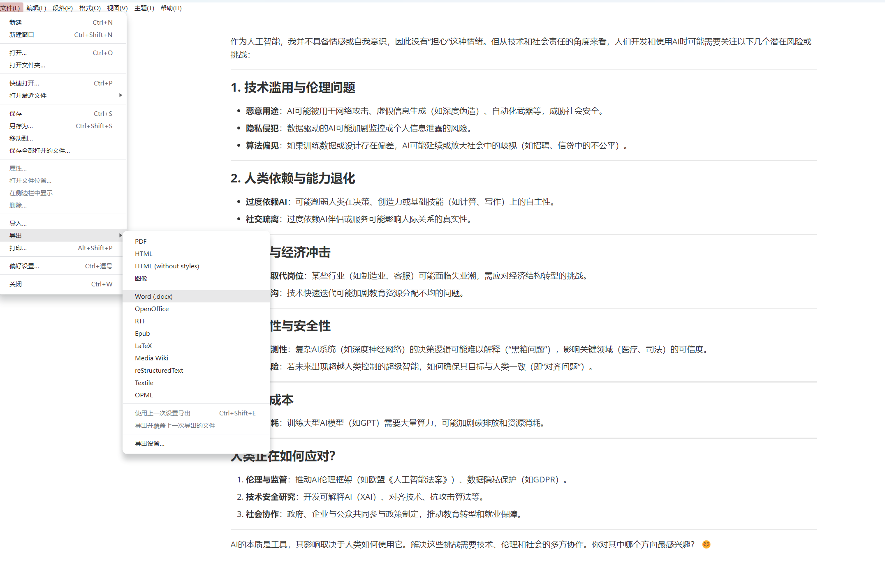Viewport: 885px width, 588px height.
Task: Click 导入 import entry
Action: [x=18, y=223]
